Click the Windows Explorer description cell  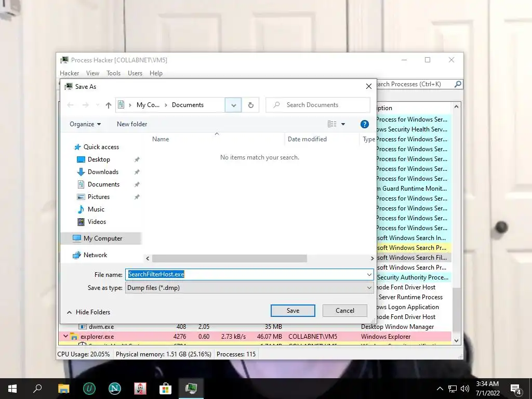tap(386, 337)
